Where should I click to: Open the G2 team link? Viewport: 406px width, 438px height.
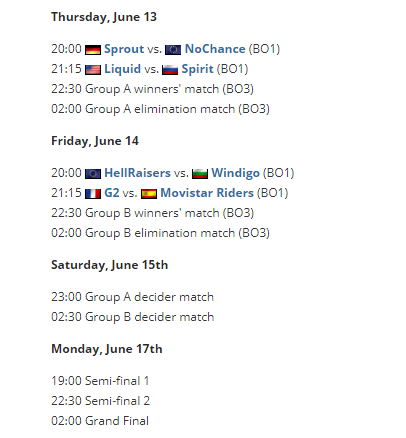point(112,193)
